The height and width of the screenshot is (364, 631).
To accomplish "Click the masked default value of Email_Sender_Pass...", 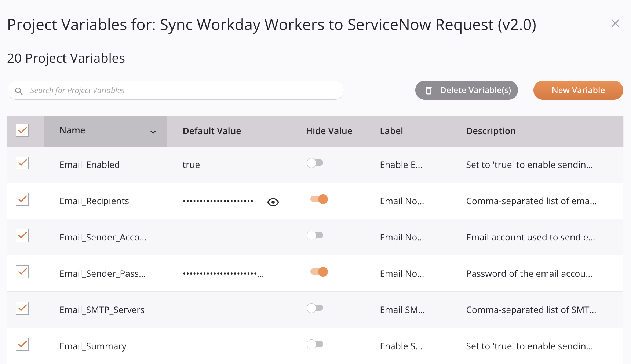I will (223, 273).
